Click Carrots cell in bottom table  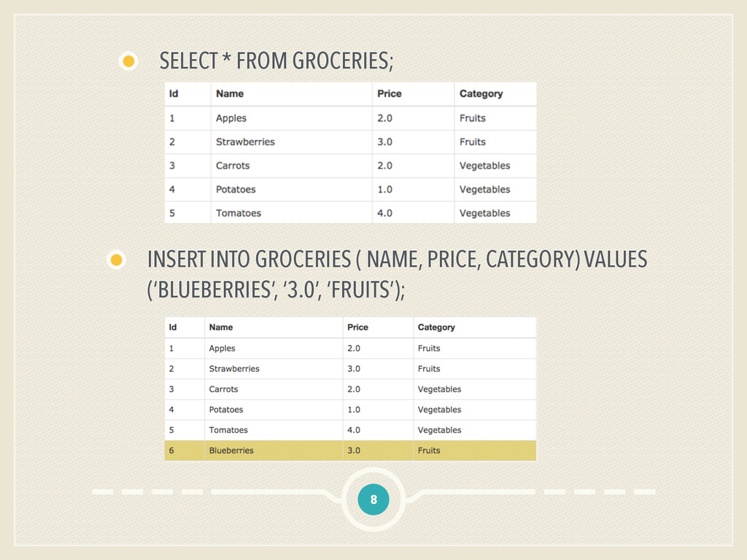(x=223, y=389)
